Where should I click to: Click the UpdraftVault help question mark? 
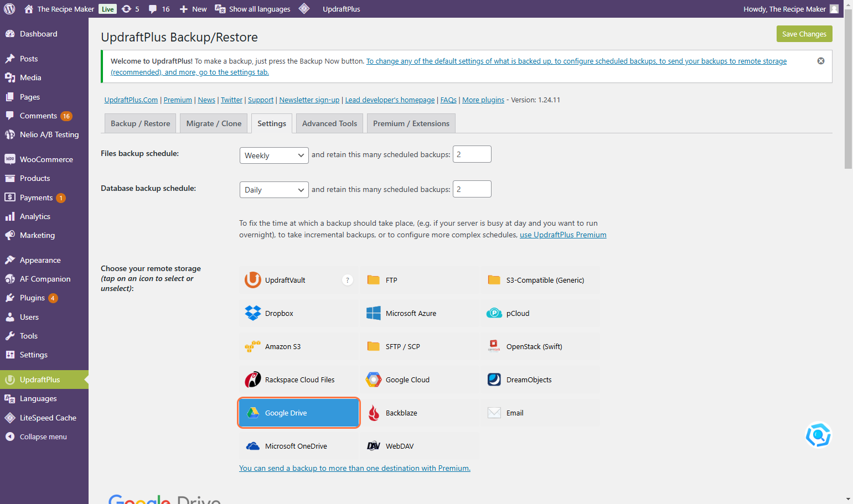pyautogui.click(x=348, y=280)
